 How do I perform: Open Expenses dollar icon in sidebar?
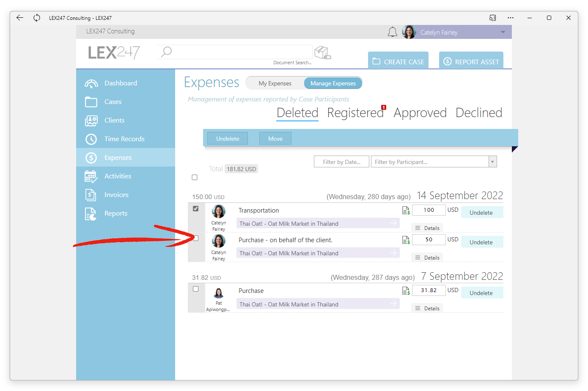tap(91, 158)
